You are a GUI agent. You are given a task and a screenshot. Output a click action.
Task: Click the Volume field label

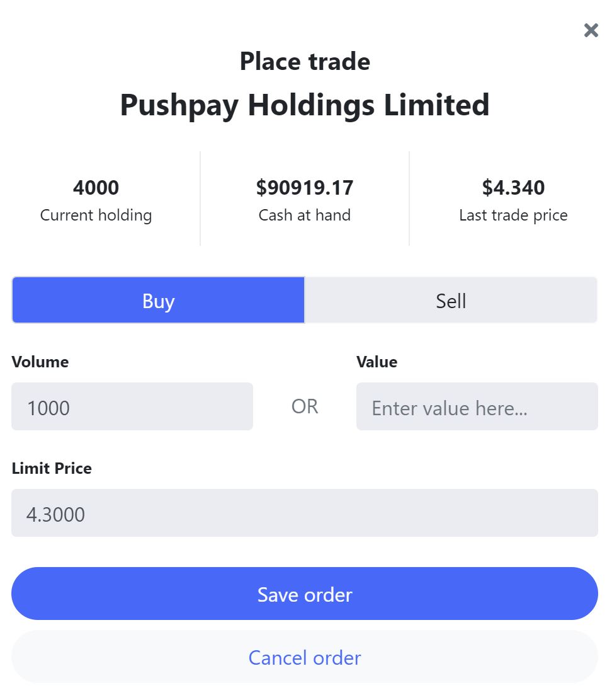[x=40, y=362]
